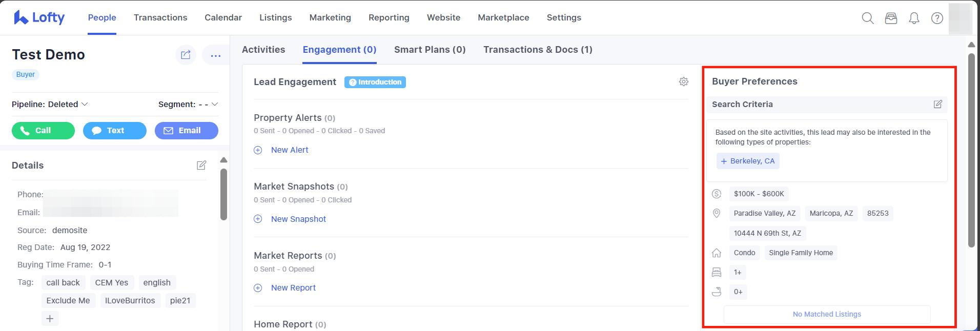Click the New Snapshot link

point(298,219)
